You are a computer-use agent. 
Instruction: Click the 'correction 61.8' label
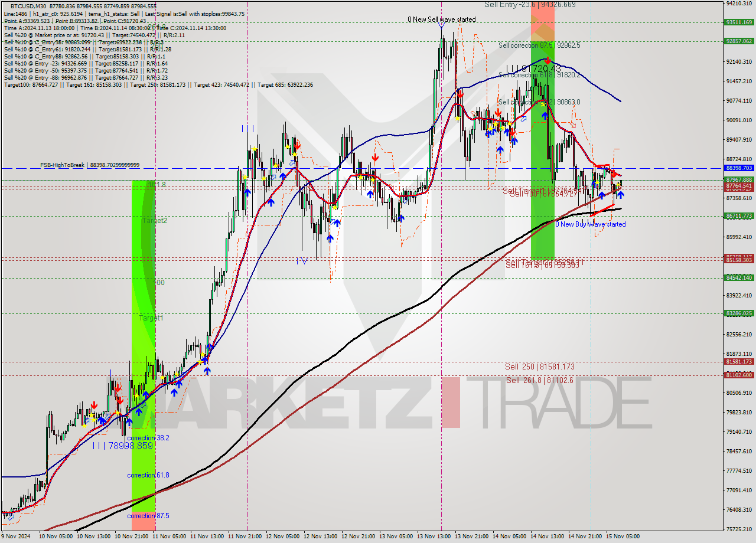click(x=148, y=475)
